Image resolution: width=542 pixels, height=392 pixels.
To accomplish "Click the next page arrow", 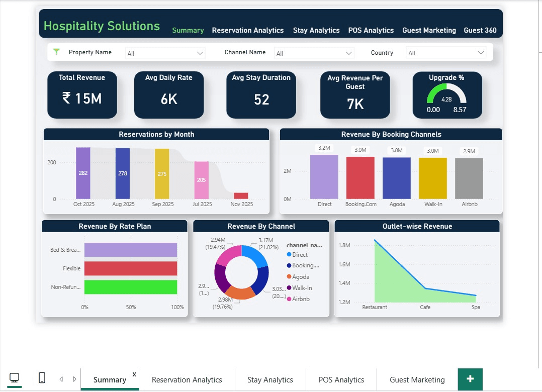I will [x=74, y=378].
